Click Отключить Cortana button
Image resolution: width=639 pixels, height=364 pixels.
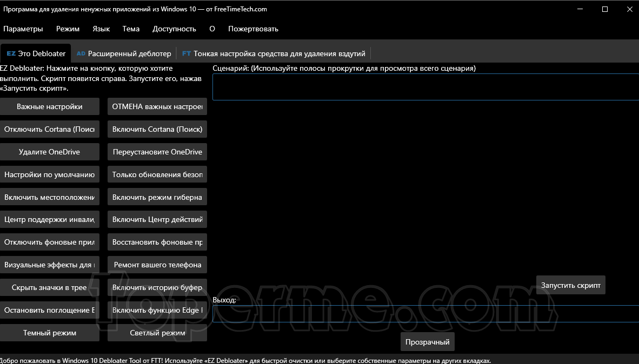point(50,129)
